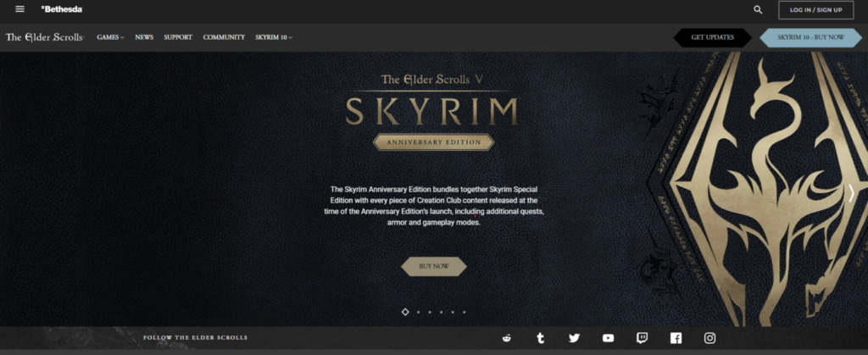Open the News menu item

click(144, 37)
